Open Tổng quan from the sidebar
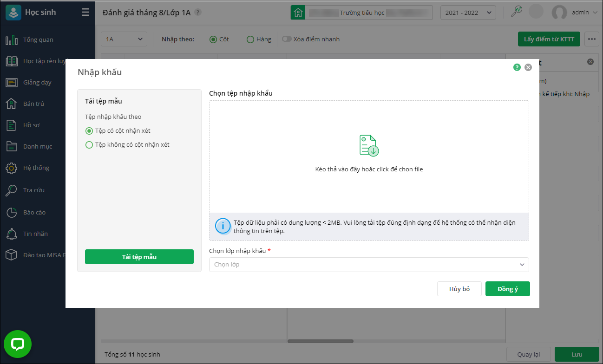Viewport: 603px width, 364px height. coord(38,39)
